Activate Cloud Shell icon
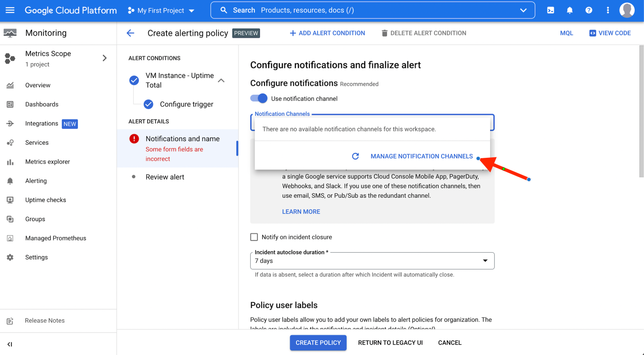 click(551, 10)
